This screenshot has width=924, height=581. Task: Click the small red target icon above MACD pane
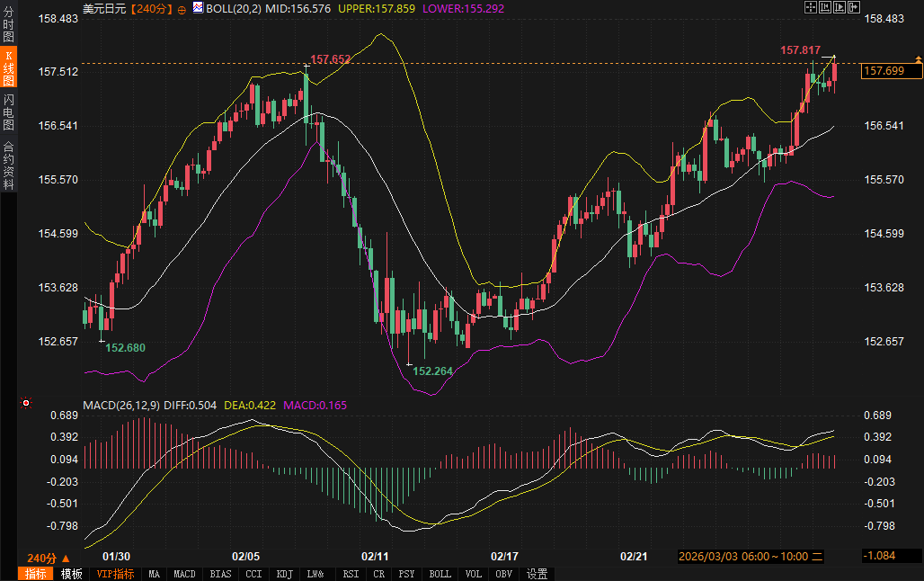(x=26, y=403)
